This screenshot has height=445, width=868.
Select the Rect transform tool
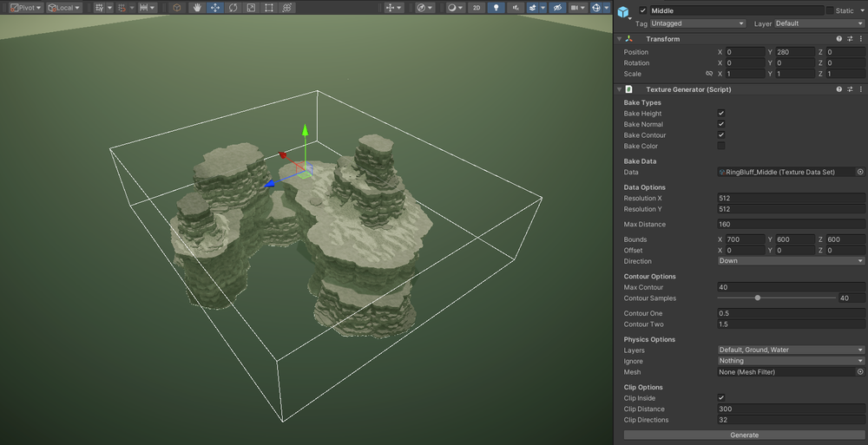point(269,8)
